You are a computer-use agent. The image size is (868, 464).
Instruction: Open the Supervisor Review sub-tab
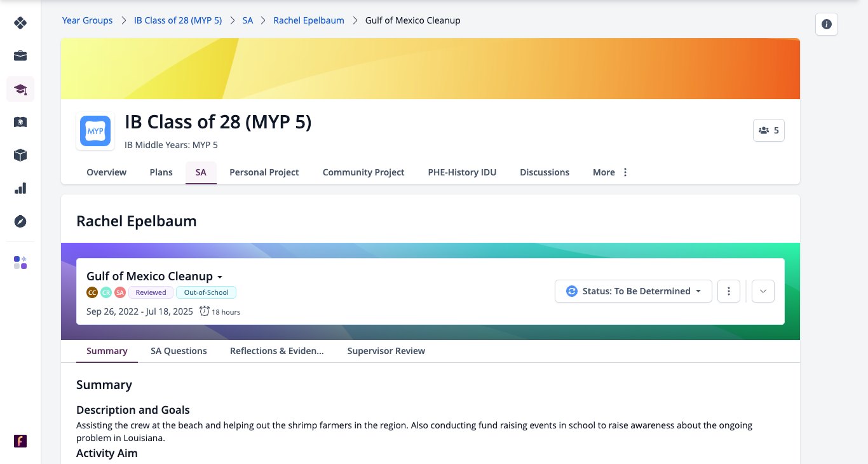386,351
